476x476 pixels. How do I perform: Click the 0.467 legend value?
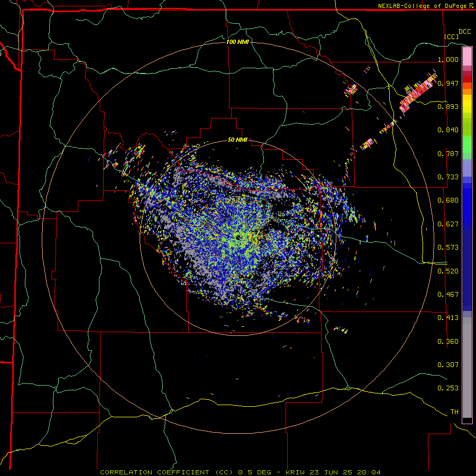click(x=448, y=295)
